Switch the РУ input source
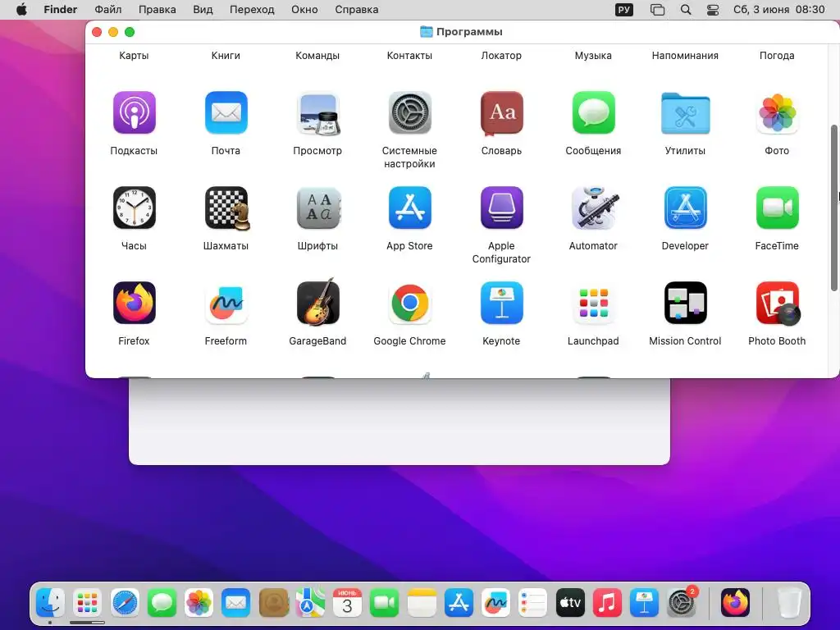This screenshot has height=630, width=840. coord(624,10)
